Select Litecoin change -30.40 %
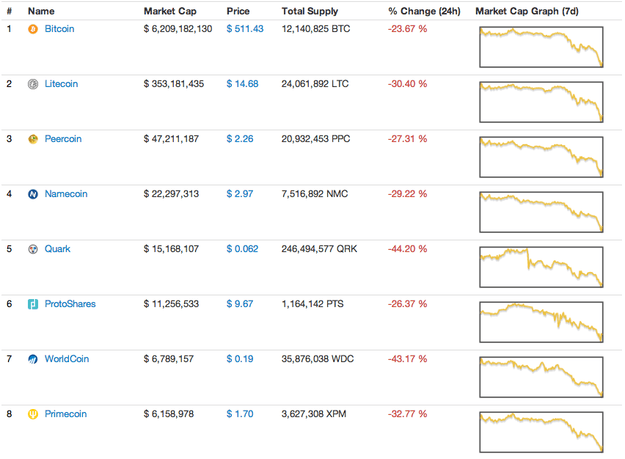The image size is (625, 459). [407, 84]
